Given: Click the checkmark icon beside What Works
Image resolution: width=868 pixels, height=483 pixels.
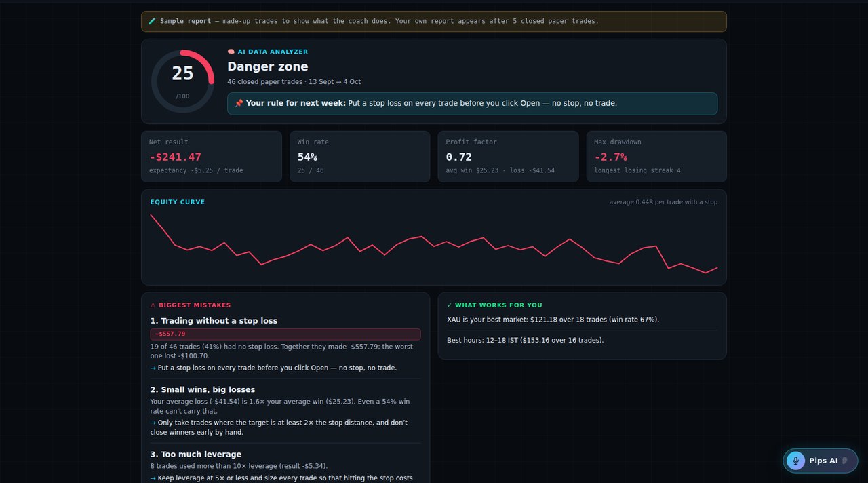Looking at the screenshot, I should 450,305.
